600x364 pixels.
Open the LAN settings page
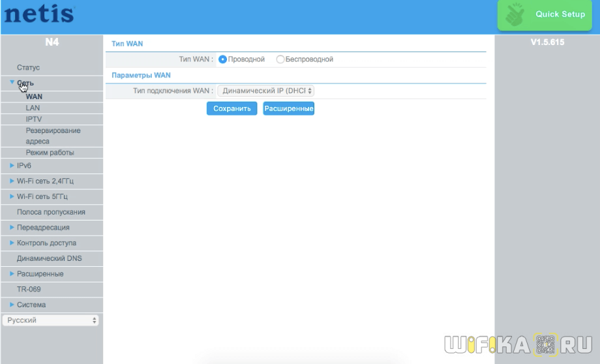33,108
